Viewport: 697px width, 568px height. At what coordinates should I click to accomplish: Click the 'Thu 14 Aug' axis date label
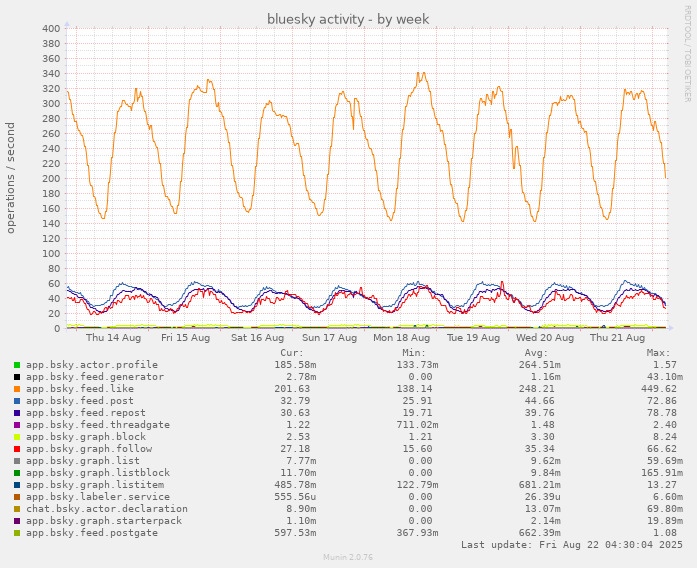point(113,338)
